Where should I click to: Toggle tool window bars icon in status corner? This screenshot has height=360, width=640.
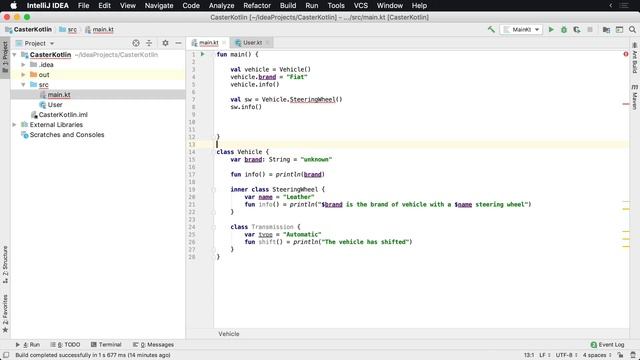(6, 355)
